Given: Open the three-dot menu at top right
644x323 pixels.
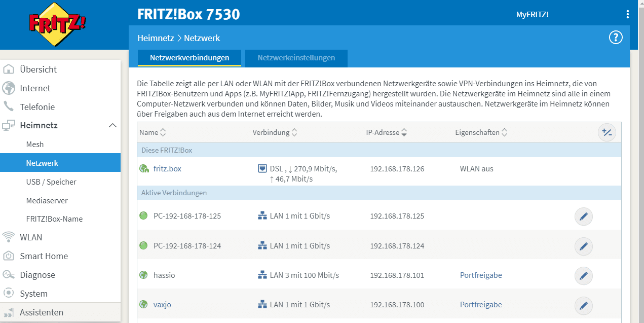Looking at the screenshot, I should click(x=628, y=14).
